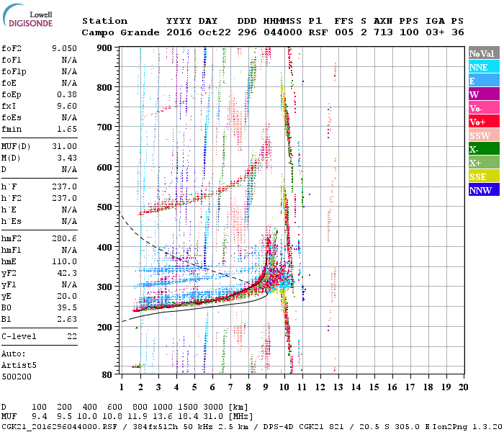Click the B1 value 2.63
The width and height of the screenshot is (504, 432).
[67, 319]
